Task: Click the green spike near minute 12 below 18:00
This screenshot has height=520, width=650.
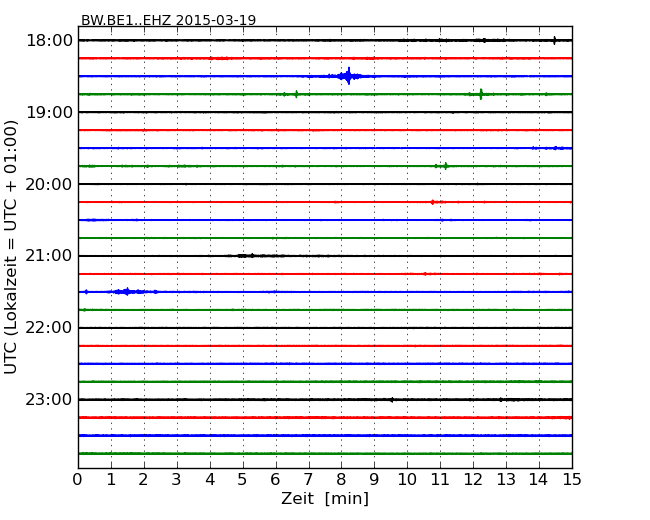Action: pos(481,94)
